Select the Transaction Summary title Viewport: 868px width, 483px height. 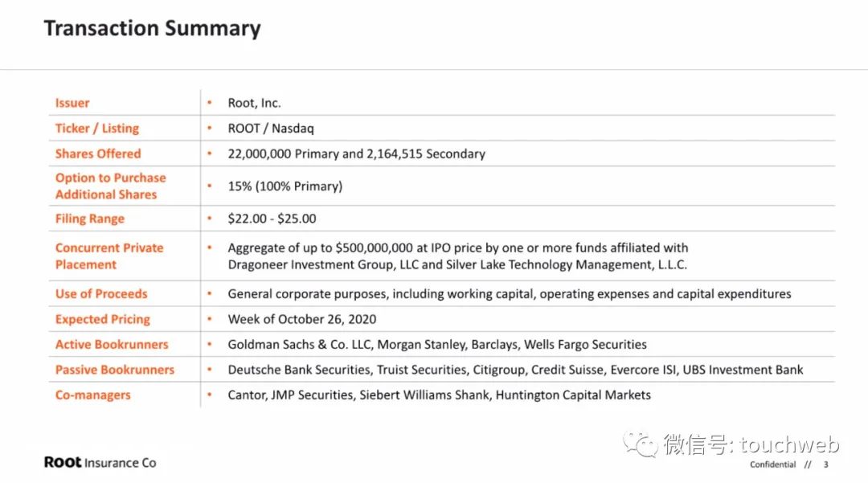[152, 29]
